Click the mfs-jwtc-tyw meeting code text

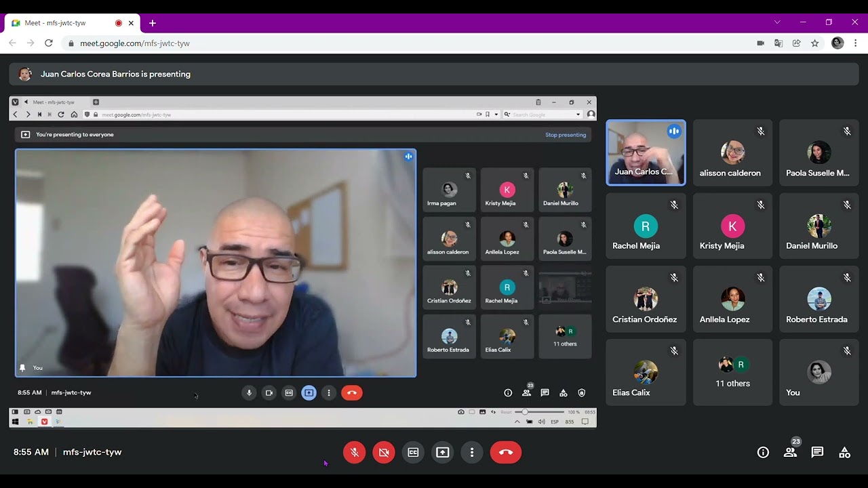pyautogui.click(x=92, y=452)
